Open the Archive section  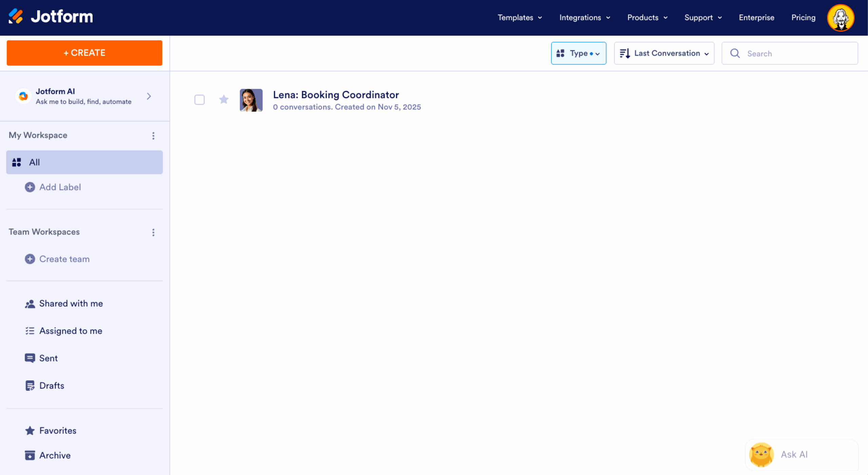pos(55,455)
